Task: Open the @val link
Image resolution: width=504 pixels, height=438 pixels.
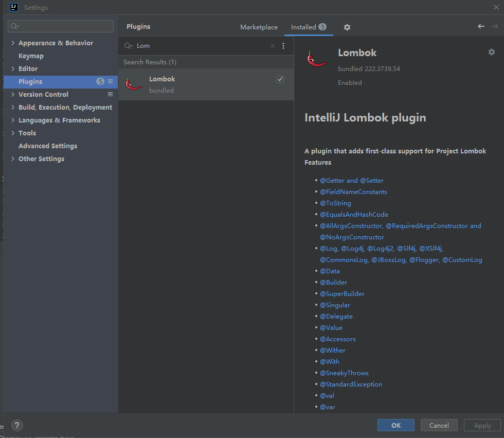Action: (x=327, y=396)
